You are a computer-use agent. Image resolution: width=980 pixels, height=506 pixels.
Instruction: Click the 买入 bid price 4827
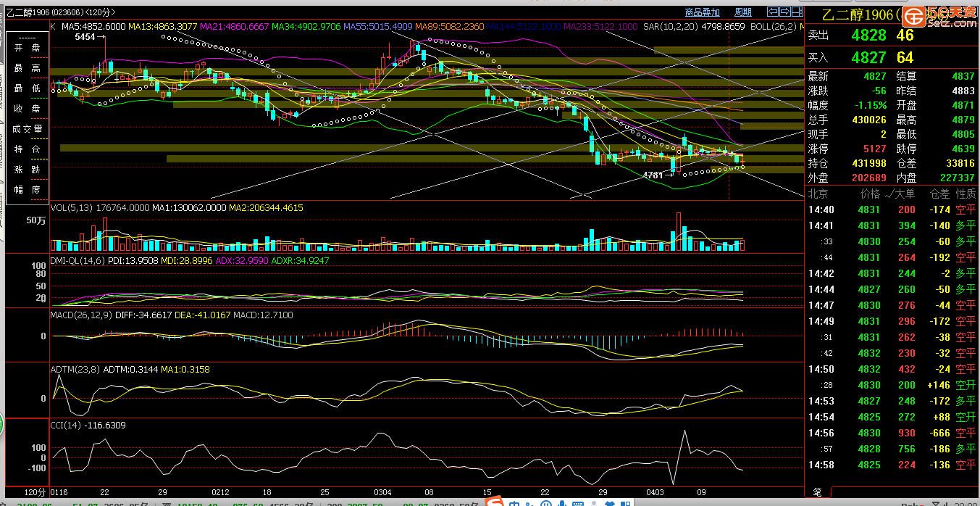click(868, 57)
